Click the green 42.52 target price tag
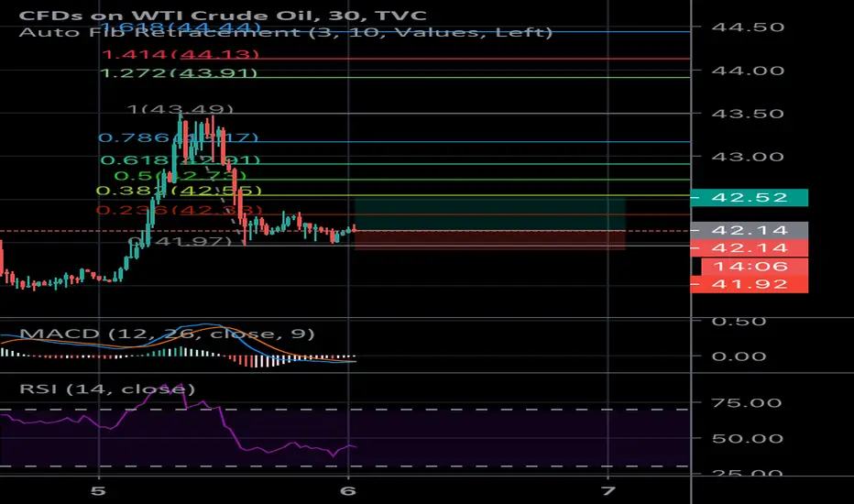This screenshot has height=504, width=854. tap(749, 197)
